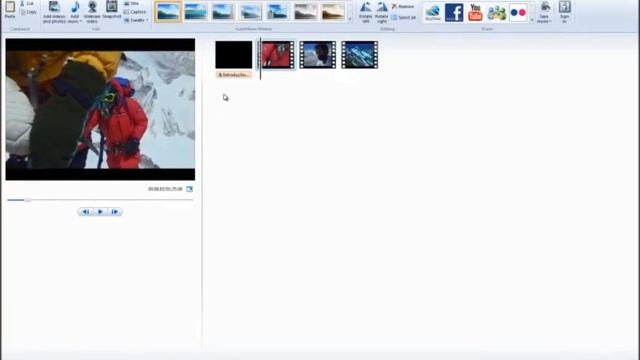Choose the sepia AutoMovie theme
The width and height of the screenshot is (640, 360).
(333, 12)
